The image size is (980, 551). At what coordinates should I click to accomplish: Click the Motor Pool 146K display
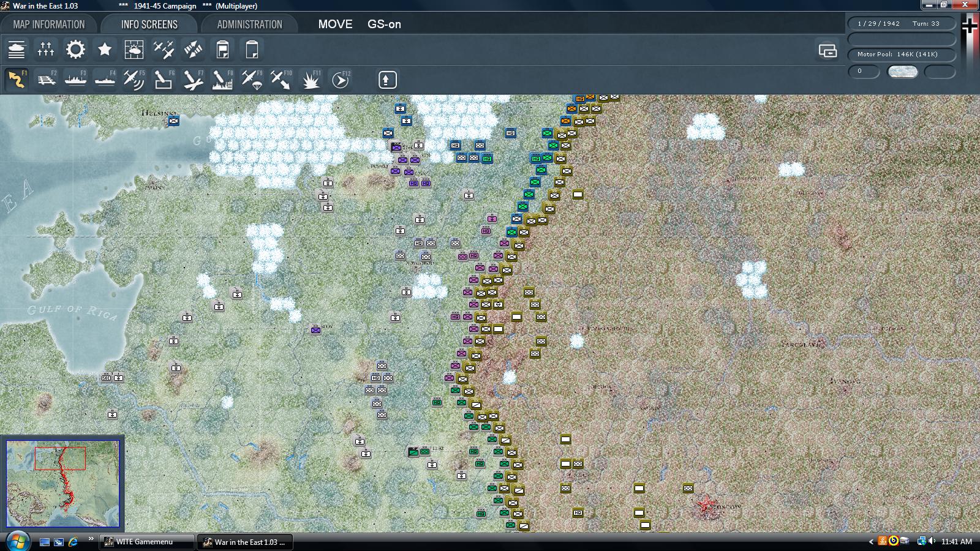[898, 54]
